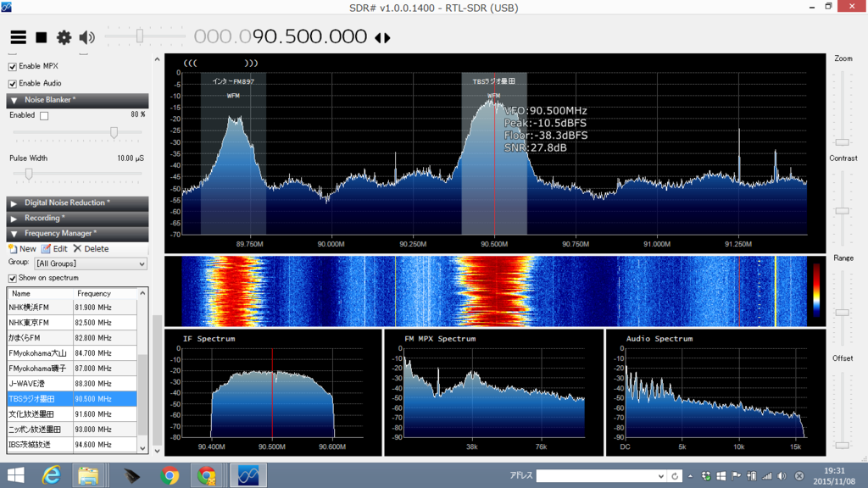Select かまくらFM 82.800 MHz entry
This screenshot has width=868, height=488.
coord(72,338)
